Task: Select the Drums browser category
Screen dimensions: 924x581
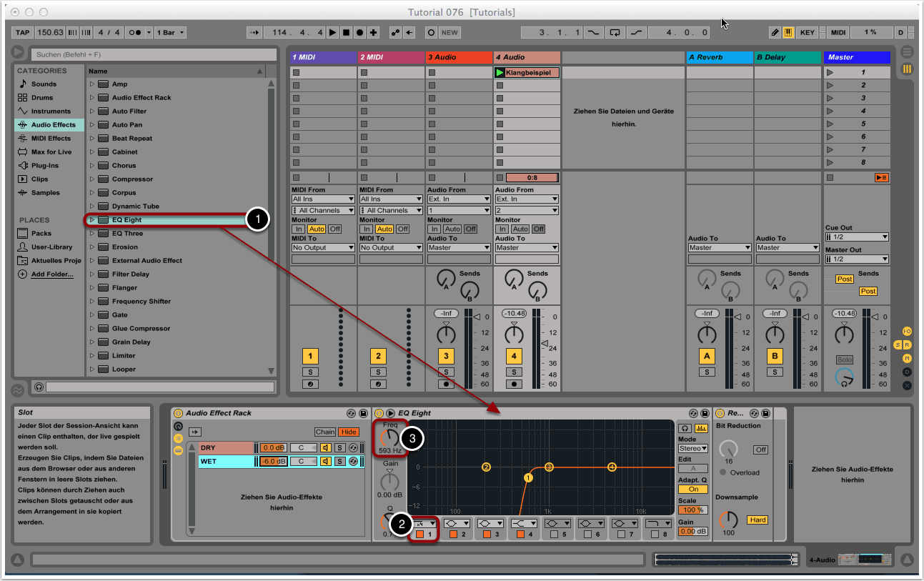Action: point(41,98)
